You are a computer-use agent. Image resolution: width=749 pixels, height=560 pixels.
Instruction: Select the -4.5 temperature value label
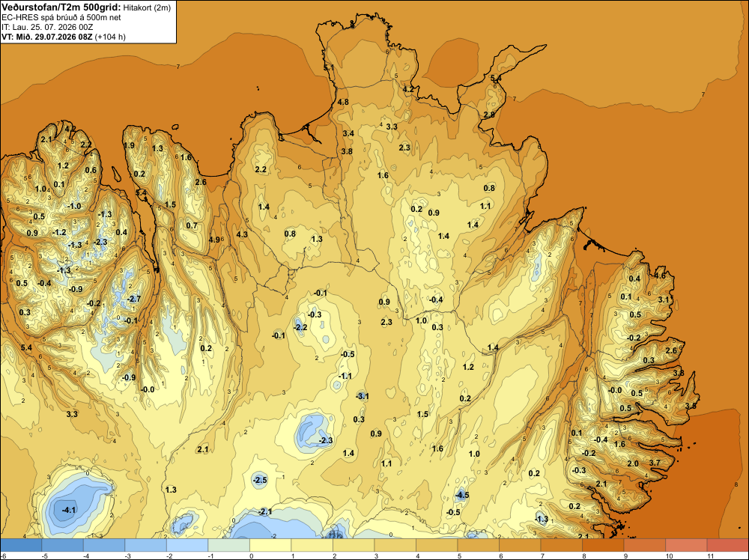click(462, 495)
